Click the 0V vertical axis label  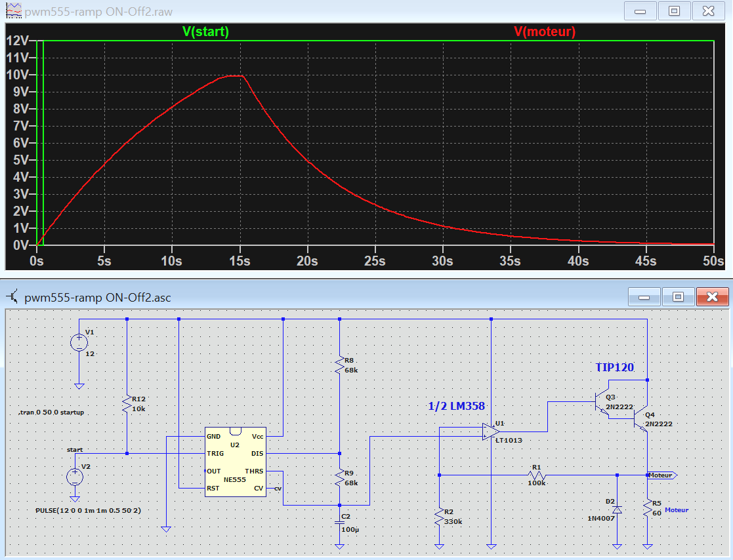21,245
